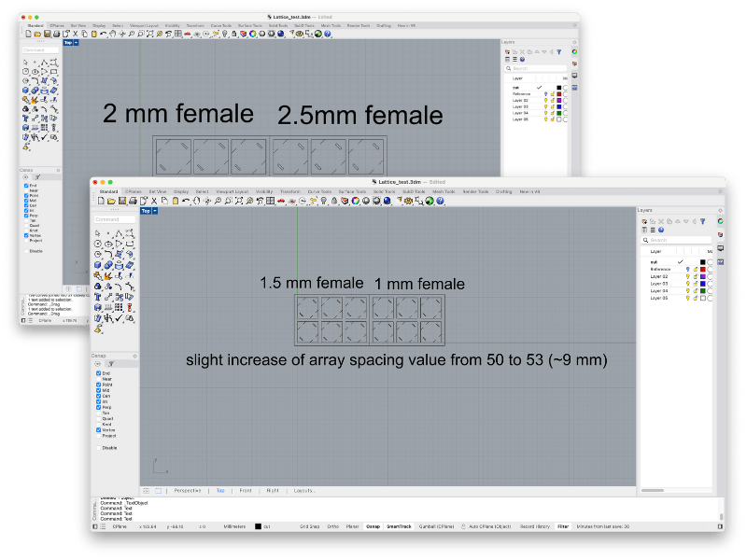Open the file with folder icon
Image resolution: width=747 pixels, height=560 pixels.
[x=111, y=201]
